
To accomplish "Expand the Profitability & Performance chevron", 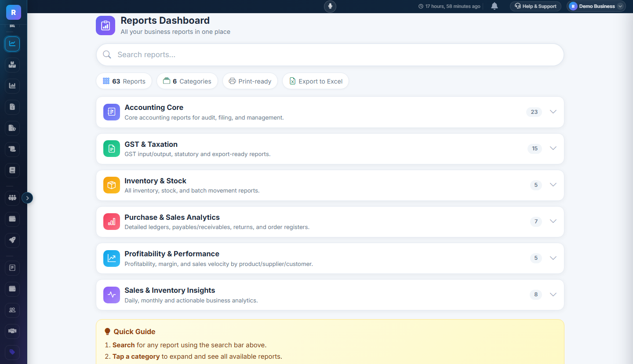I will pos(553,258).
